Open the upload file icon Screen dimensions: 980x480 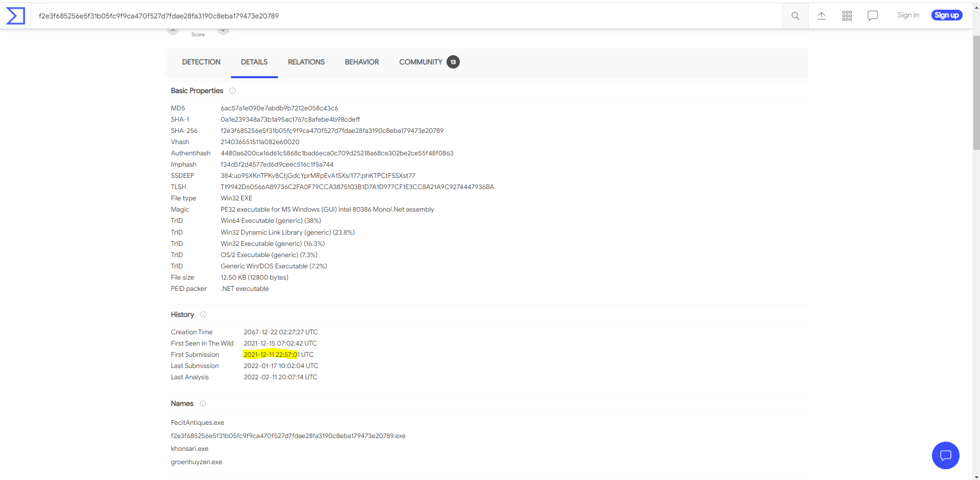click(x=821, y=16)
